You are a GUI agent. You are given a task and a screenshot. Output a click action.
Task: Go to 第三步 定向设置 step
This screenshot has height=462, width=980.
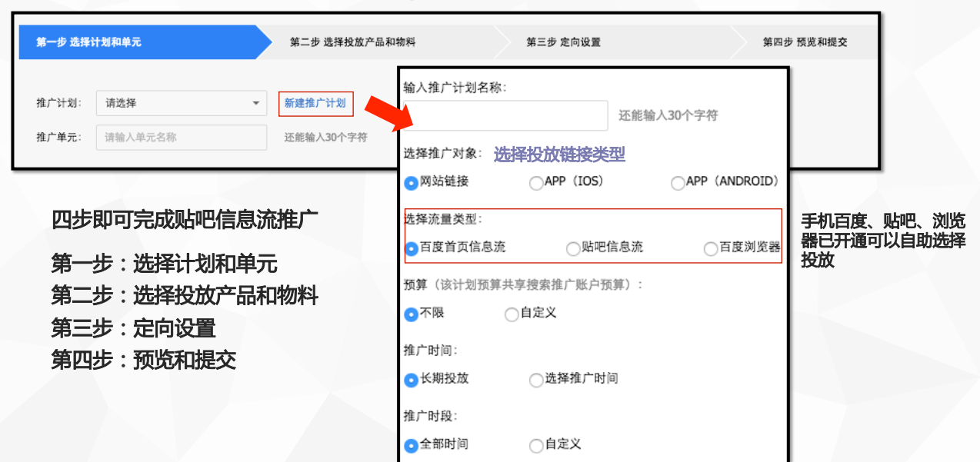(x=563, y=42)
